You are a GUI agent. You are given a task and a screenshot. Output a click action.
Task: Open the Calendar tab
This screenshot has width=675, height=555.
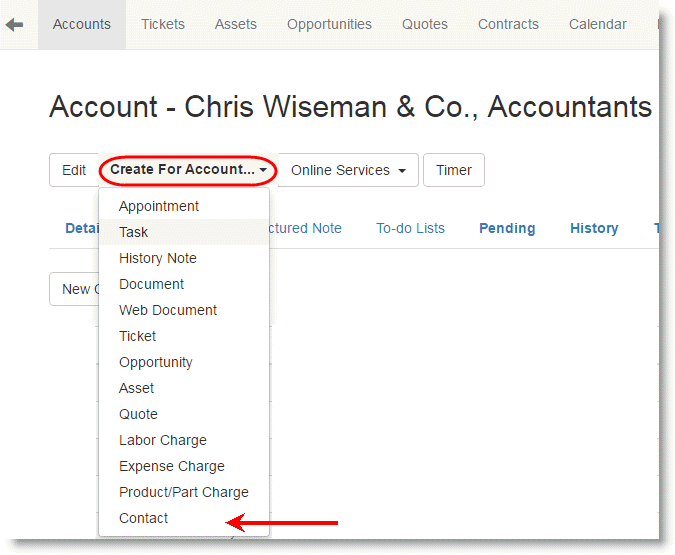(x=598, y=25)
